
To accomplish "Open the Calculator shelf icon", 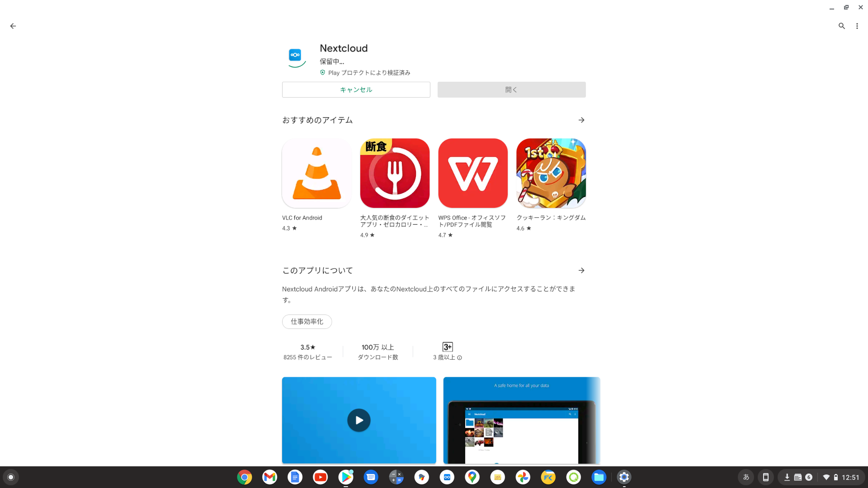I will click(396, 477).
